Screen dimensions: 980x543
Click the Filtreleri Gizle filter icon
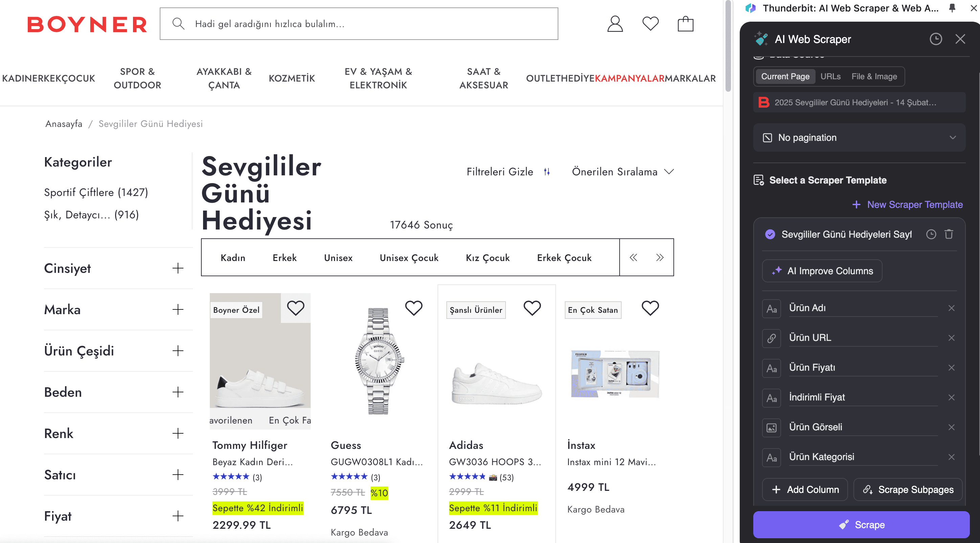tap(547, 172)
